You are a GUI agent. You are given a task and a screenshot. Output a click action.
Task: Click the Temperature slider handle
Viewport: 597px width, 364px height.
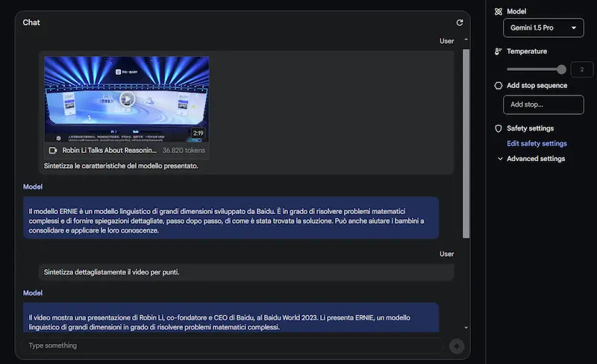pyautogui.click(x=561, y=69)
